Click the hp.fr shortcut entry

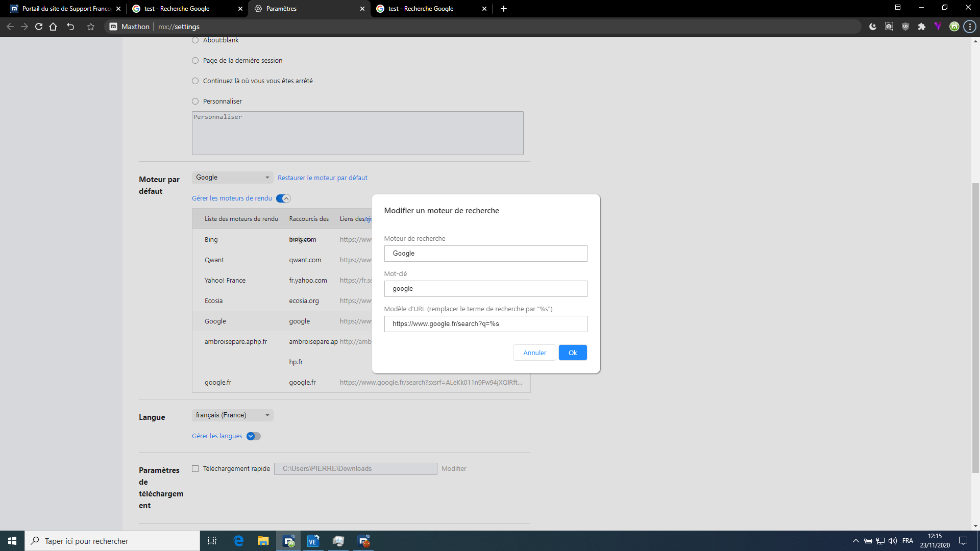coord(296,362)
